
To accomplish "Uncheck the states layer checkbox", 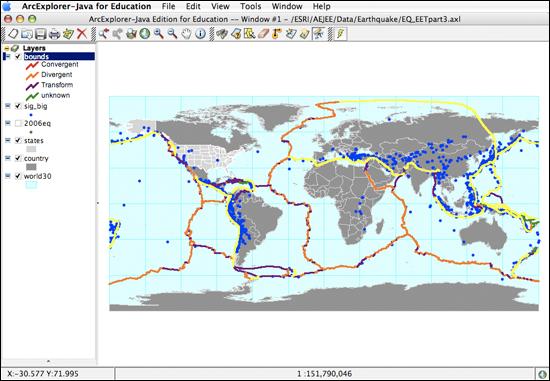I will point(18,140).
